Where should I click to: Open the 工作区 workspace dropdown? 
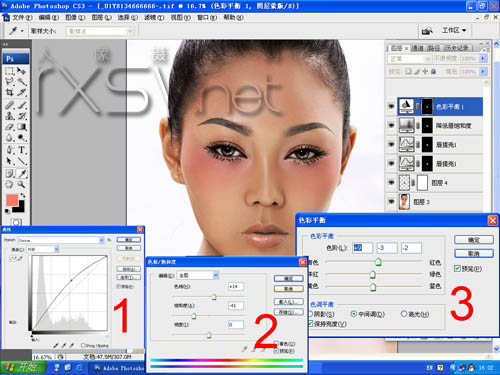click(x=454, y=30)
